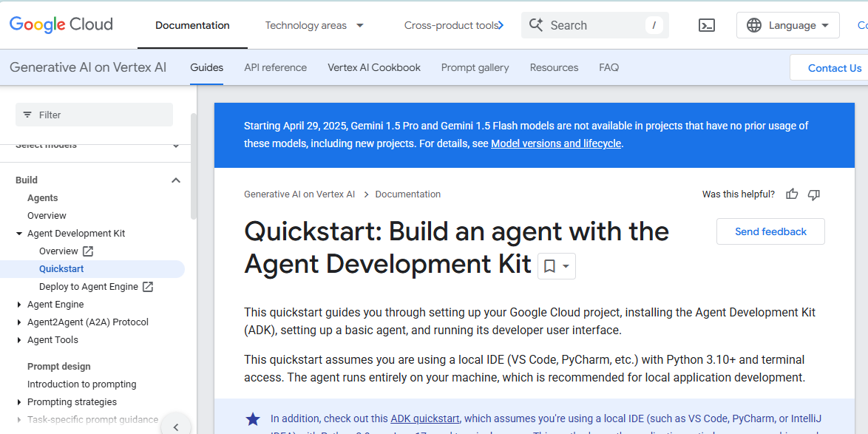Expand the Select models section chevron
Image resolution: width=868 pixels, height=434 pixels.
pos(176,146)
